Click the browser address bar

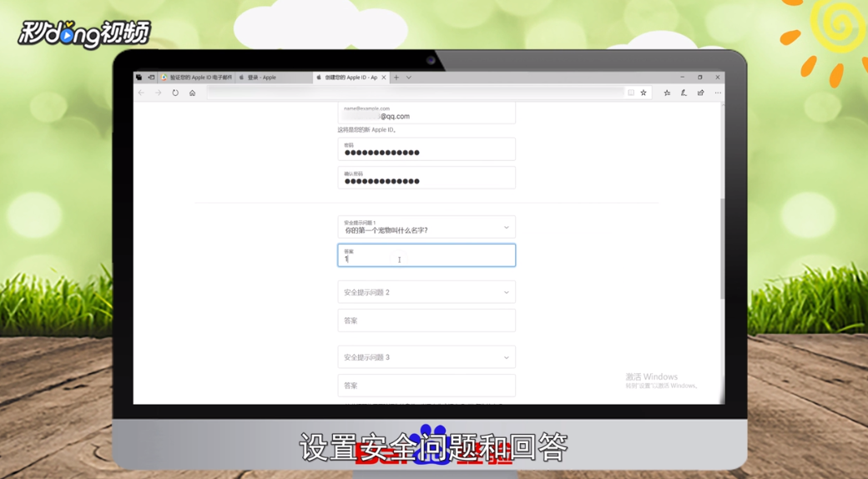point(415,93)
